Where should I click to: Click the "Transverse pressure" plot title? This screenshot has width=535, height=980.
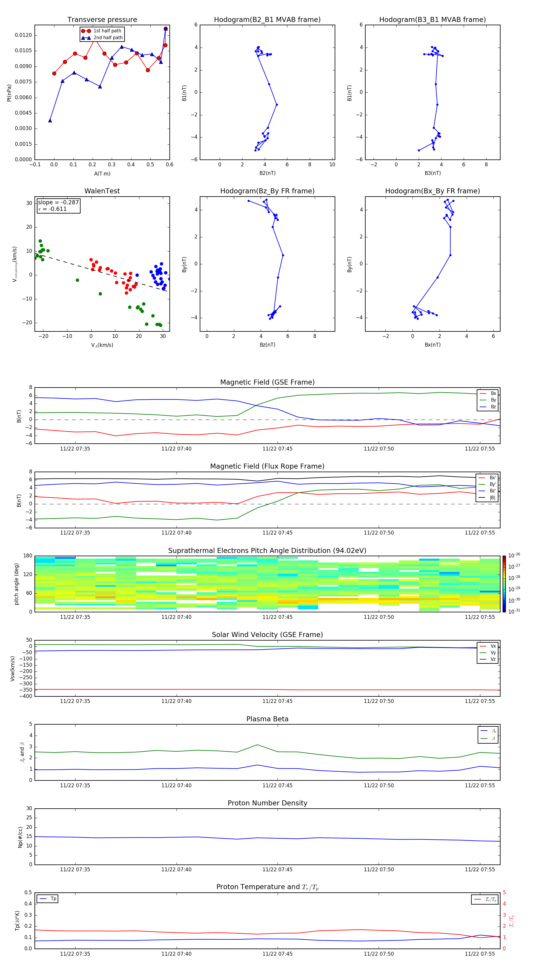(x=102, y=20)
